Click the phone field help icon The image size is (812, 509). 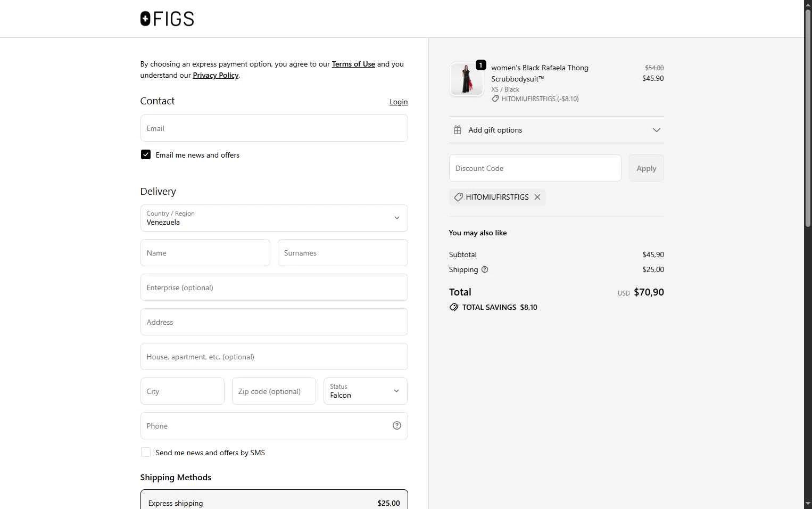coord(397,425)
